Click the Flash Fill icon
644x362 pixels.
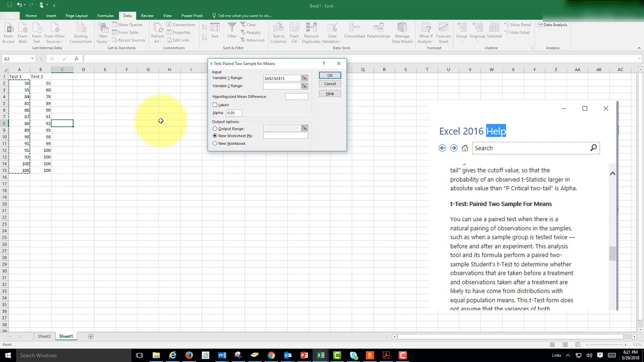[x=294, y=28]
